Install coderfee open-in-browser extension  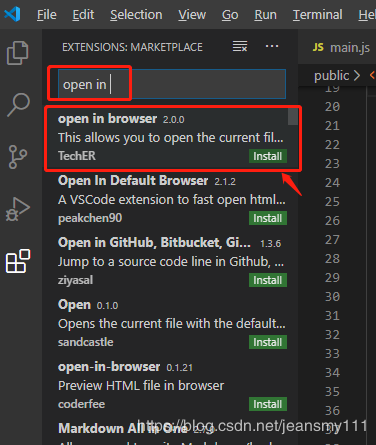click(268, 404)
